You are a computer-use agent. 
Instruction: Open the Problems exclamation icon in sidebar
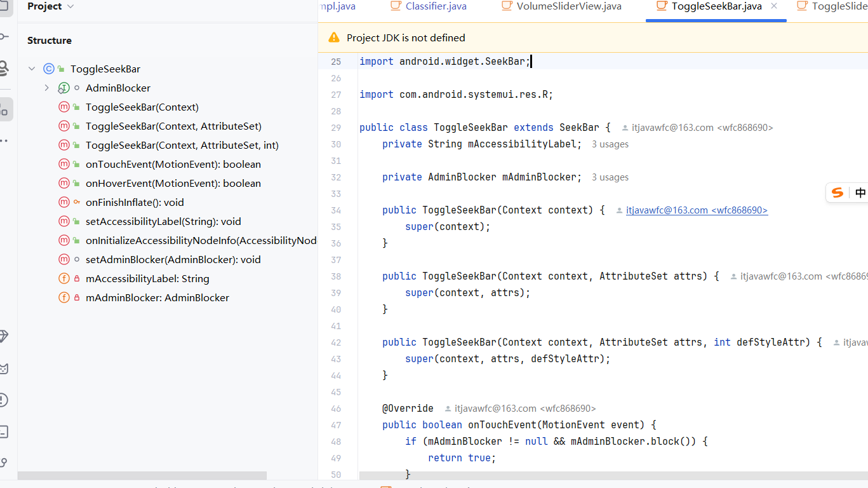click(x=4, y=400)
